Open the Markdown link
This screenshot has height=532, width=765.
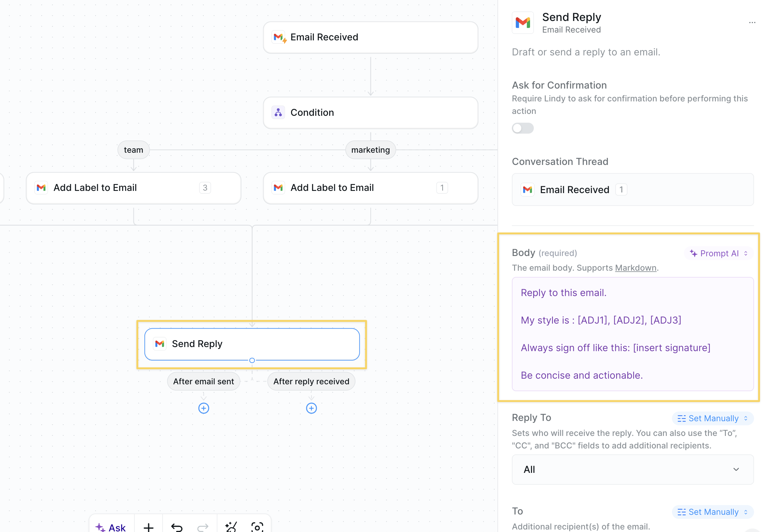tap(635, 268)
